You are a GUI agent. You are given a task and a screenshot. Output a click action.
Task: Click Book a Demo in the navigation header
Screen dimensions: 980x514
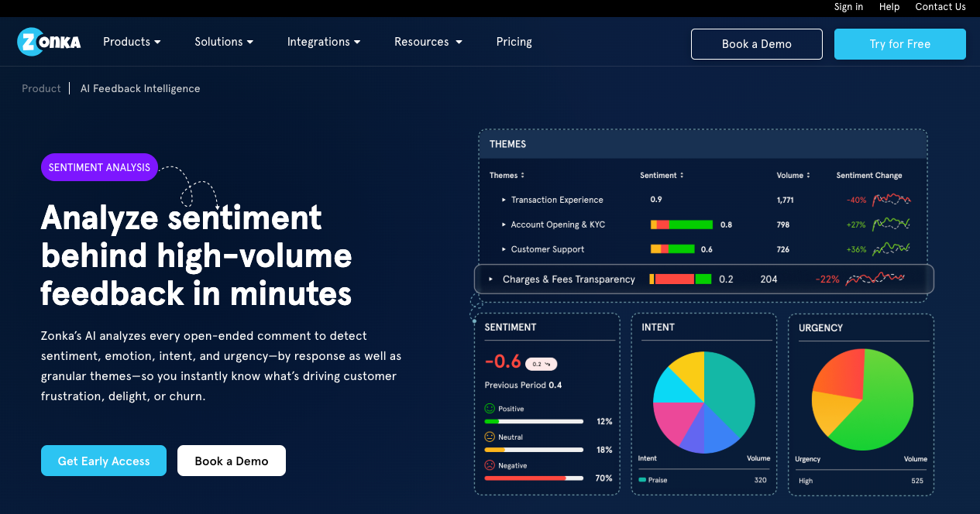(757, 44)
